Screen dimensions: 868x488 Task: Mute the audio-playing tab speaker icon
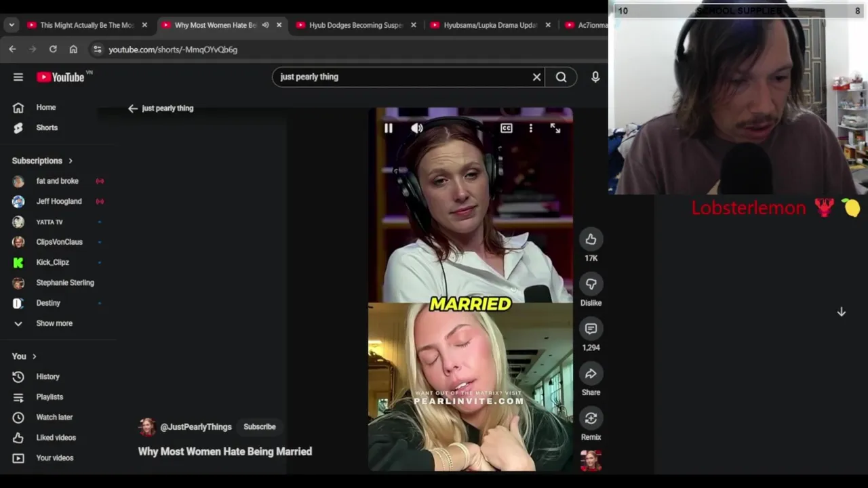265,25
